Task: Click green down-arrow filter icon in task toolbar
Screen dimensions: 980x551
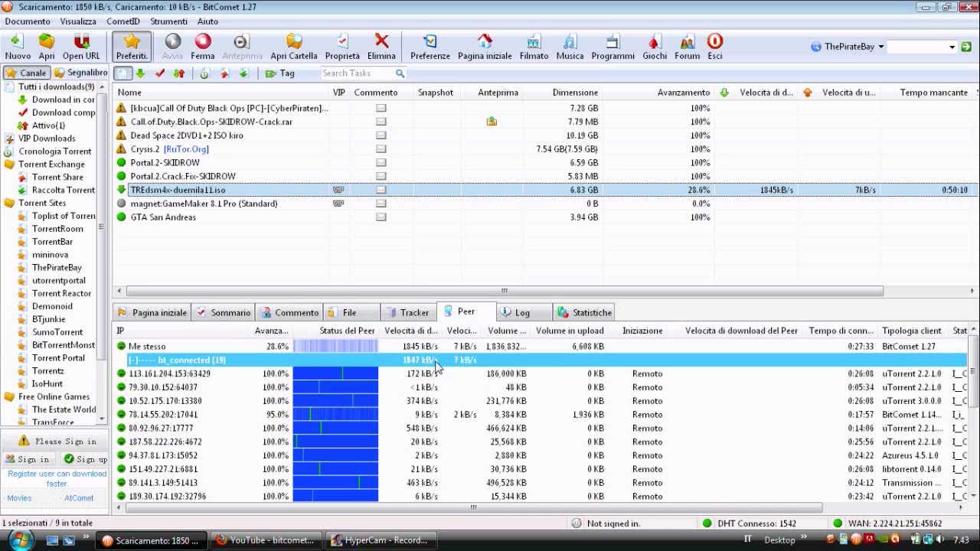Action: [140, 73]
